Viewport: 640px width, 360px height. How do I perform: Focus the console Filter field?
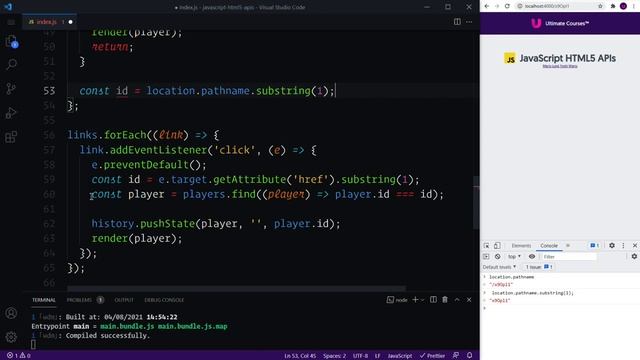coord(568,257)
